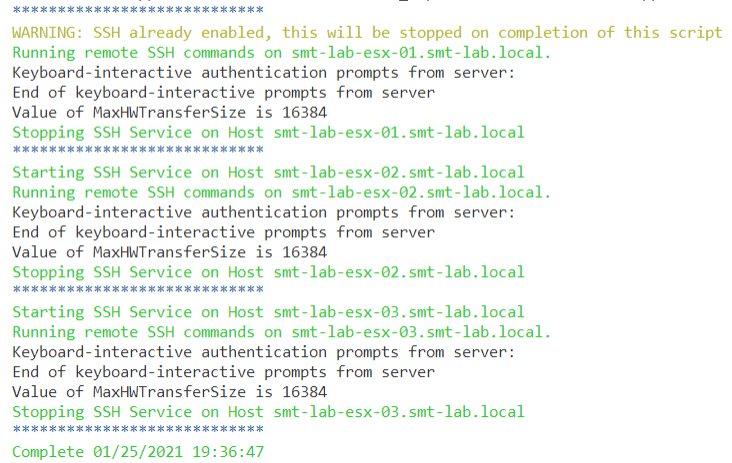Image resolution: width=732 pixels, height=463 pixels.
Task: Click the Complete 01/25/2021 19:36:47 timestamp line
Action: pyautogui.click(x=138, y=452)
